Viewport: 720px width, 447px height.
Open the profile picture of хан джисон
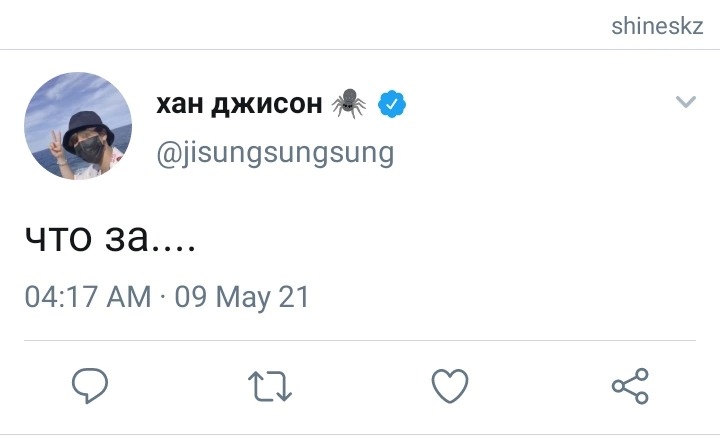tap(78, 125)
